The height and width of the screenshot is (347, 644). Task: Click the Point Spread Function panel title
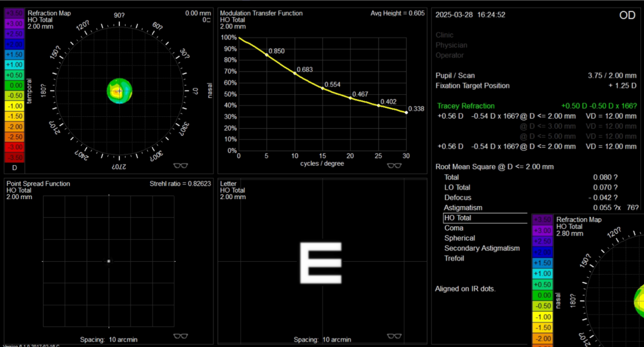tap(38, 184)
